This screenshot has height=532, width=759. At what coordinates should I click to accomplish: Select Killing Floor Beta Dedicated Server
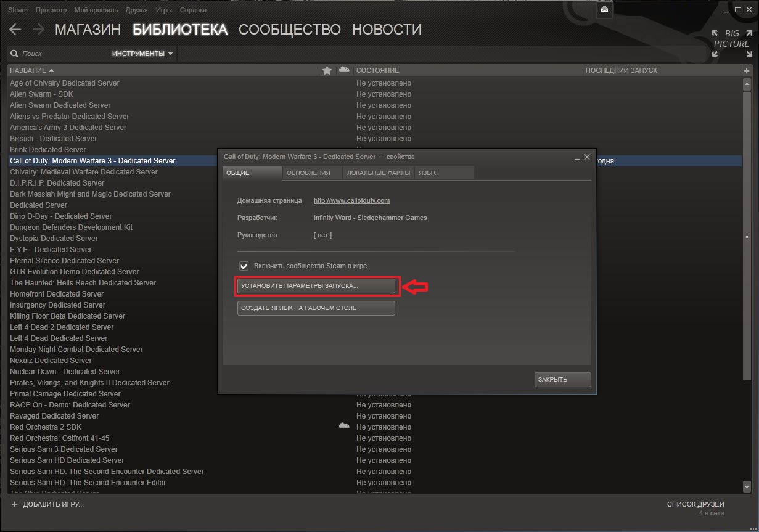coord(67,316)
